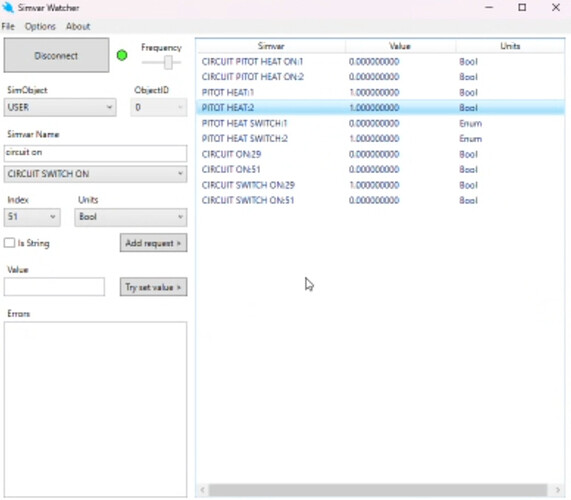Click the horizontal scrollbar right arrow

point(558,490)
